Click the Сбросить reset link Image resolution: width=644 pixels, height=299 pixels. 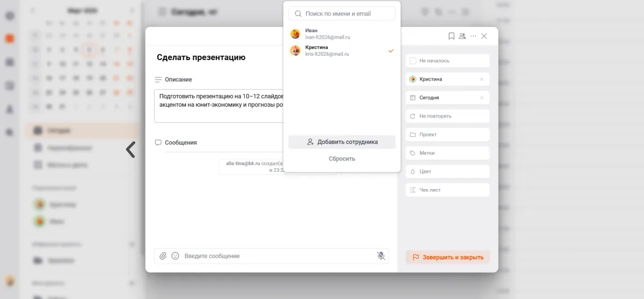pos(342,159)
